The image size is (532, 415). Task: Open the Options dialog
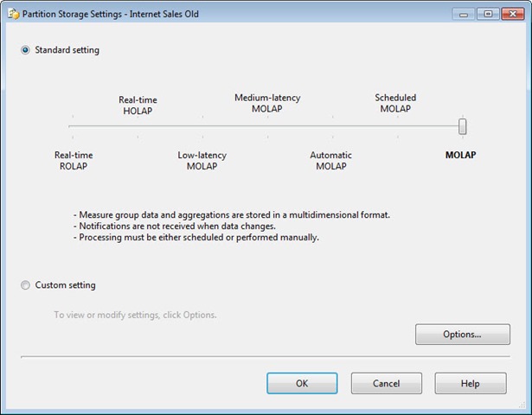point(462,335)
